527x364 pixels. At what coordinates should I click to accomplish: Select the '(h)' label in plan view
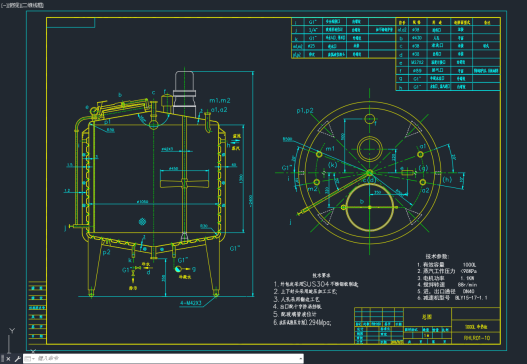(x=447, y=179)
